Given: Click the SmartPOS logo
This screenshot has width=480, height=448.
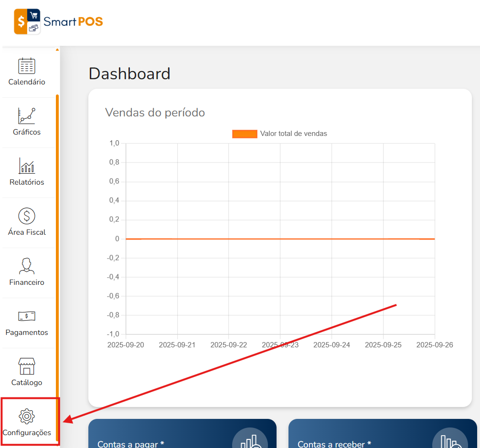Looking at the screenshot, I should 58,21.
